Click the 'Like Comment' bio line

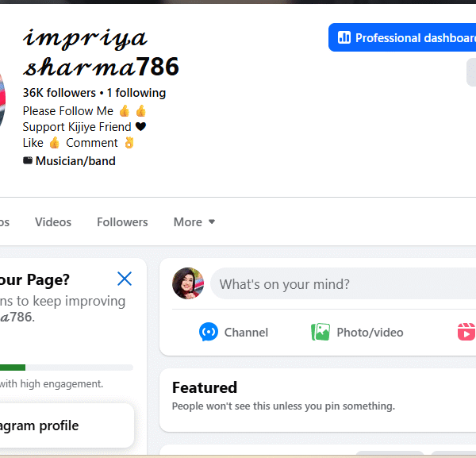tap(79, 143)
